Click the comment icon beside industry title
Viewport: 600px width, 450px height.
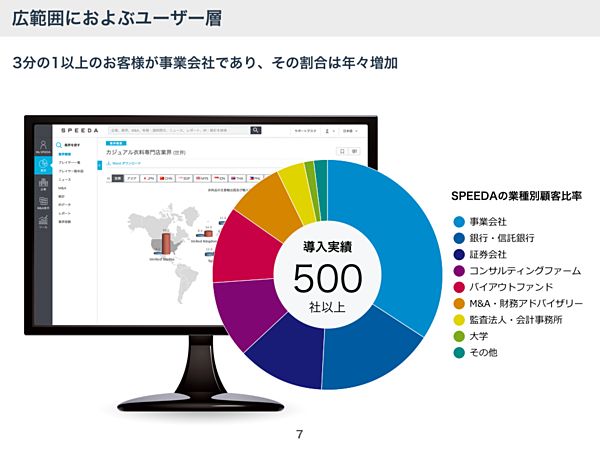point(355,151)
